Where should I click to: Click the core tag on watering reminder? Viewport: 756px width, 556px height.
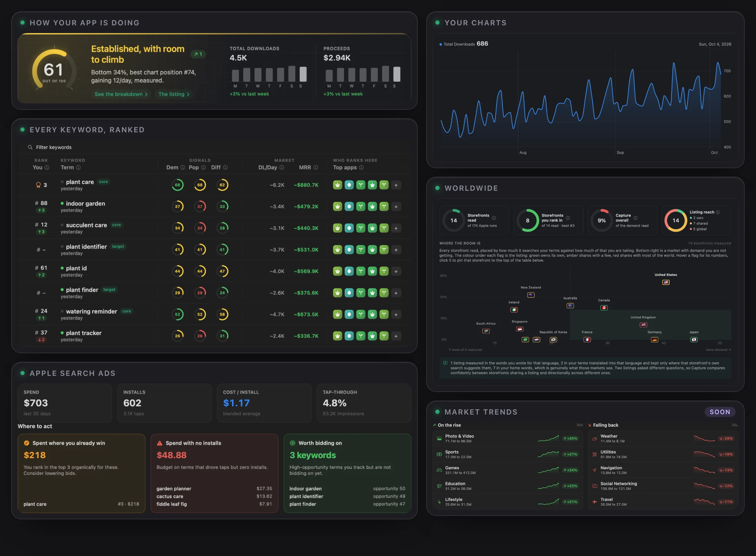click(127, 311)
